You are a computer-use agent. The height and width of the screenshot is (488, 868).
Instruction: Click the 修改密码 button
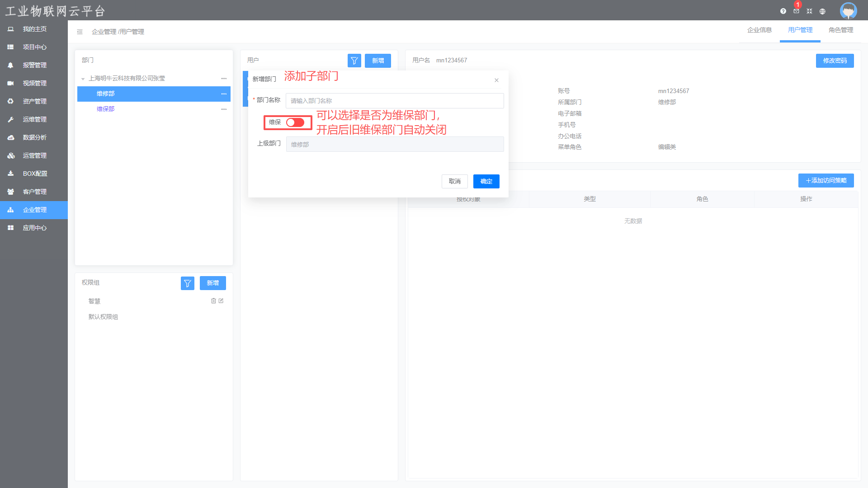click(835, 61)
